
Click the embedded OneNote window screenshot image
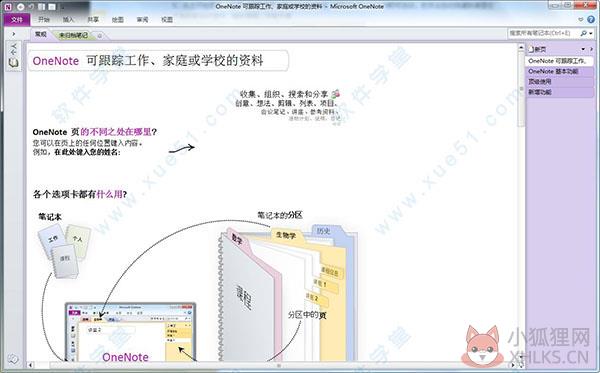click(x=130, y=332)
